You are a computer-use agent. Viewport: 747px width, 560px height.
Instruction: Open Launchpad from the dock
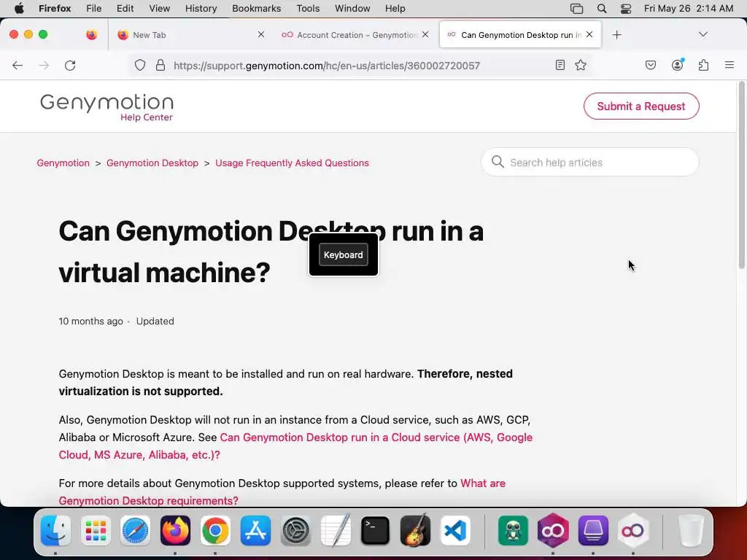(96, 531)
